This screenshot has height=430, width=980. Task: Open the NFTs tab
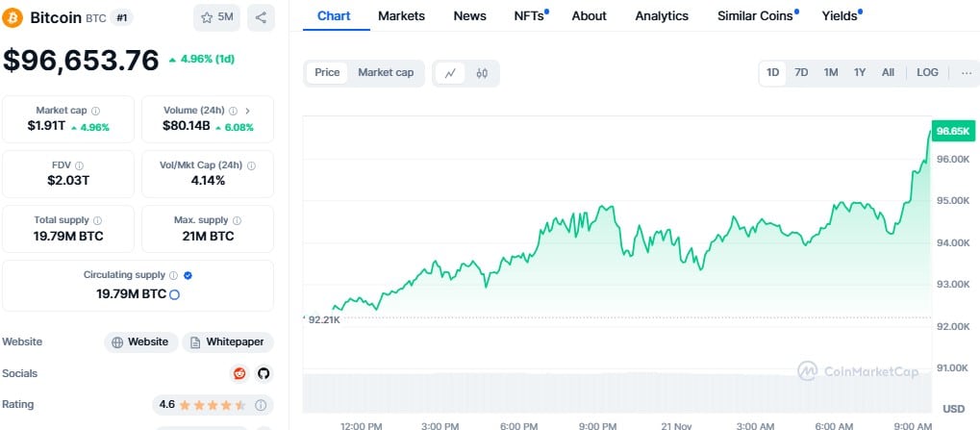[x=530, y=16]
